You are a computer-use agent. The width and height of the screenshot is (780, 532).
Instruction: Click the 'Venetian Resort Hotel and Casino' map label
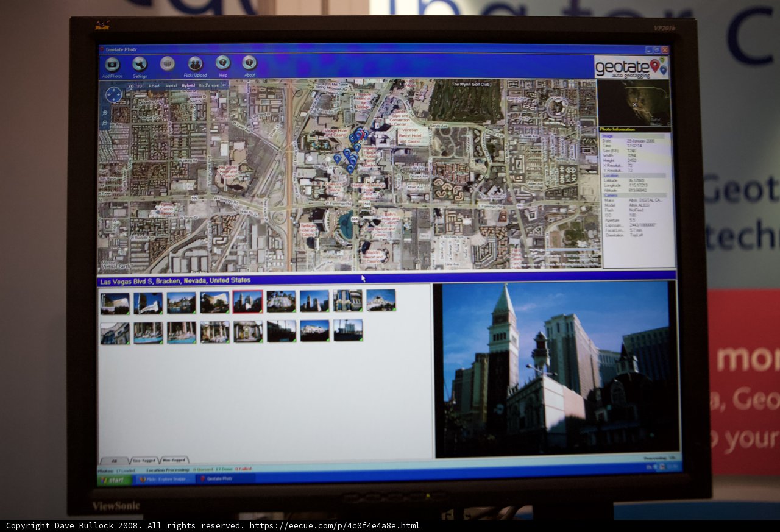(409, 136)
